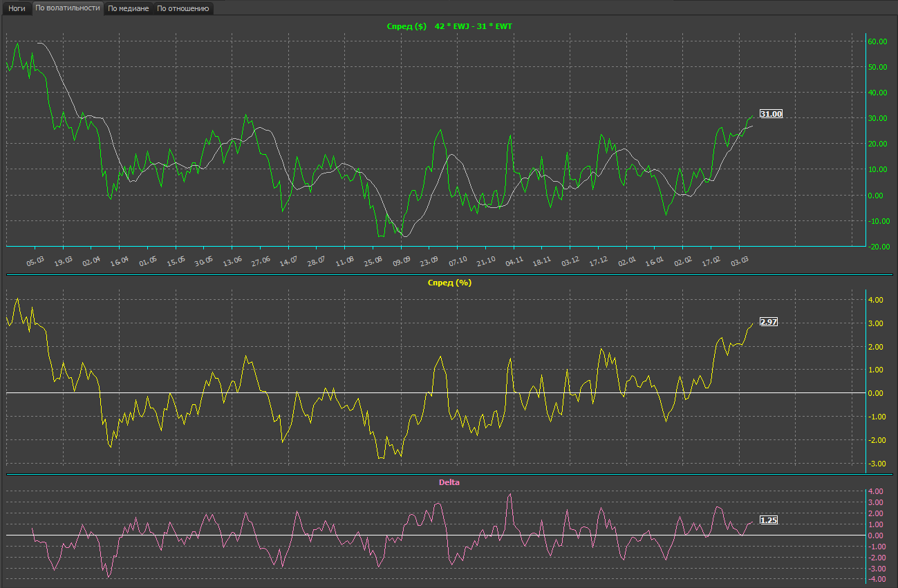The width and height of the screenshot is (898, 588).
Task: Open the По отношению tab
Action: point(183,9)
